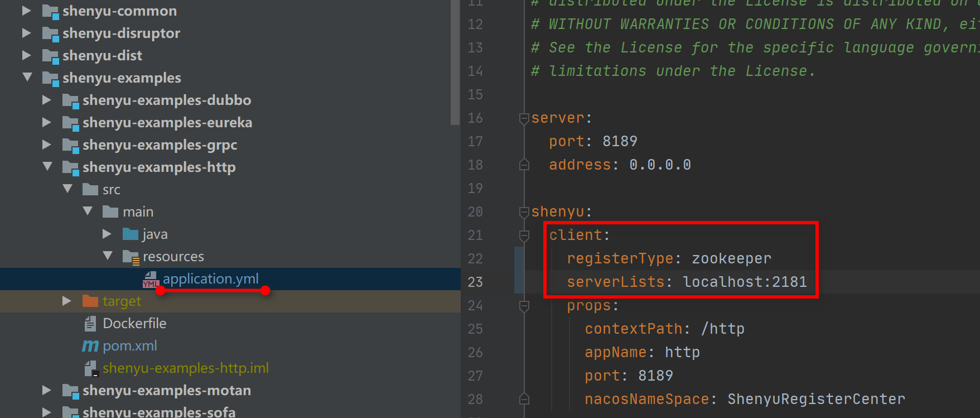Image resolution: width=980 pixels, height=418 pixels.
Task: Click the application.yml file icon
Action: click(x=151, y=279)
